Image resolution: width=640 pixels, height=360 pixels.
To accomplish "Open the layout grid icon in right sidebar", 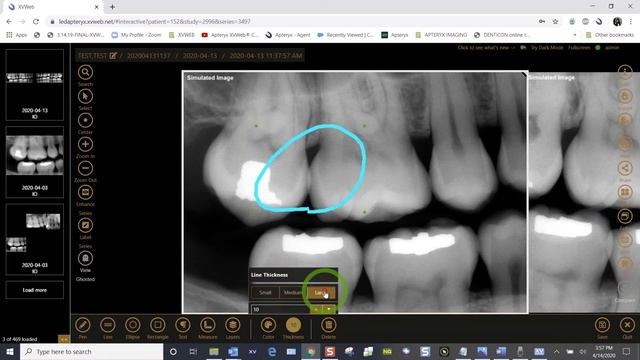I will pyautogui.click(x=625, y=192).
